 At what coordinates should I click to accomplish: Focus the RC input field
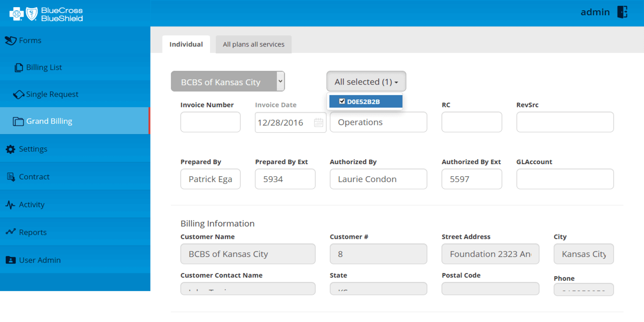point(472,122)
